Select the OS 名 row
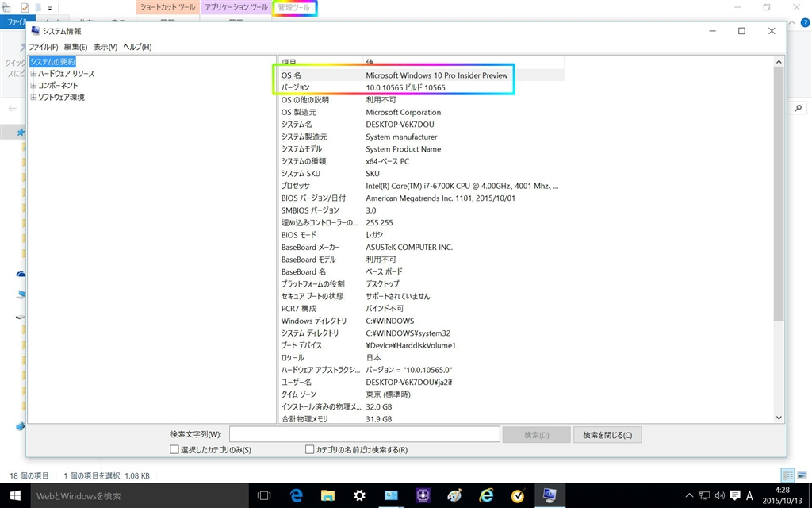The width and height of the screenshot is (812, 508). coord(421,75)
